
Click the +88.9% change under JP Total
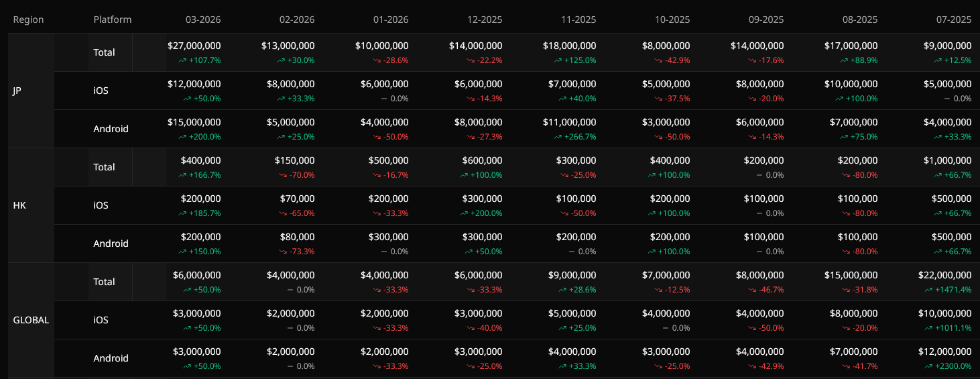[x=859, y=60]
